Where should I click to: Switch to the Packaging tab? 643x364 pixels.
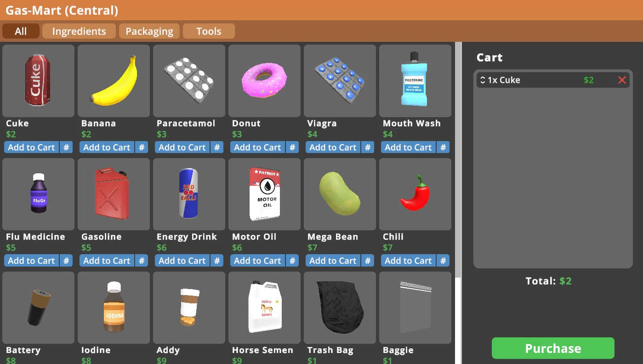click(x=149, y=31)
